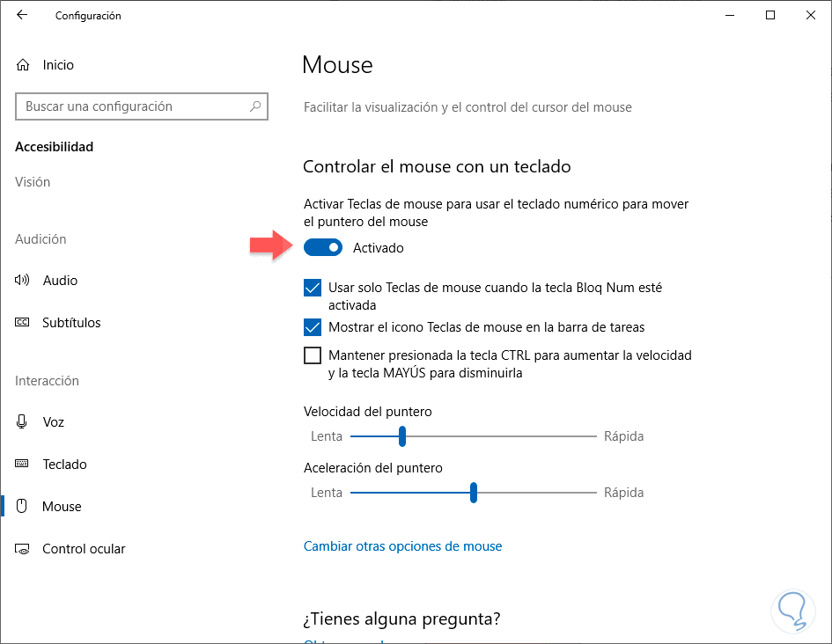Click the Teclado keyboard icon
This screenshot has width=832, height=644.
[23, 465]
